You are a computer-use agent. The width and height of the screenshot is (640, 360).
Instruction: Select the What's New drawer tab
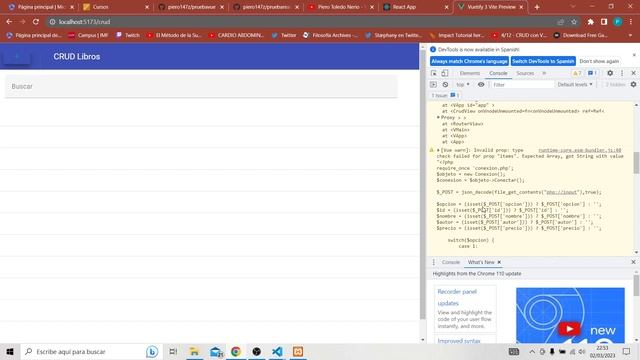(481, 262)
